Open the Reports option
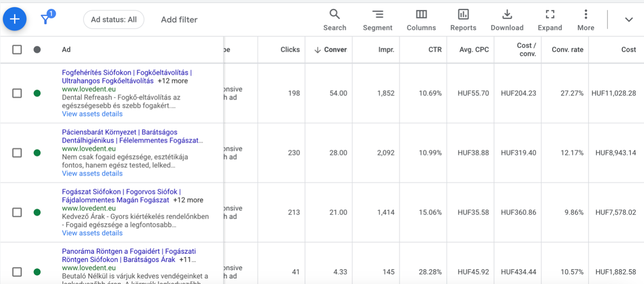This screenshot has width=644, height=284. pos(463,20)
